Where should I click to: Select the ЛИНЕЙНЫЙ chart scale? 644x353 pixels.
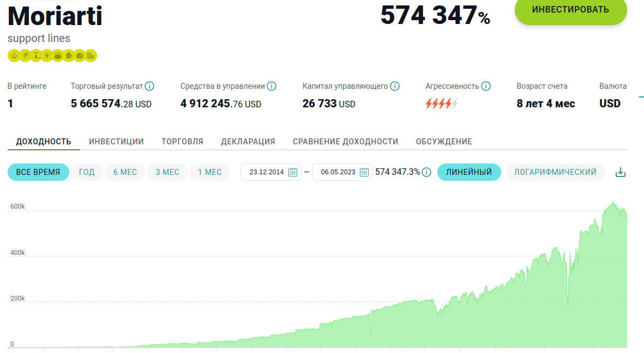click(469, 172)
